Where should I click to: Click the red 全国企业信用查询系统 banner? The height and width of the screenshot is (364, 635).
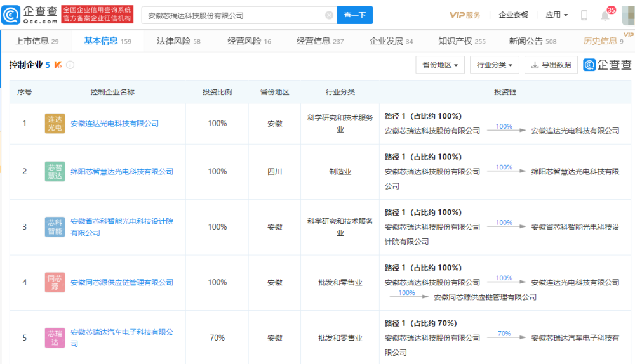tap(97, 14)
